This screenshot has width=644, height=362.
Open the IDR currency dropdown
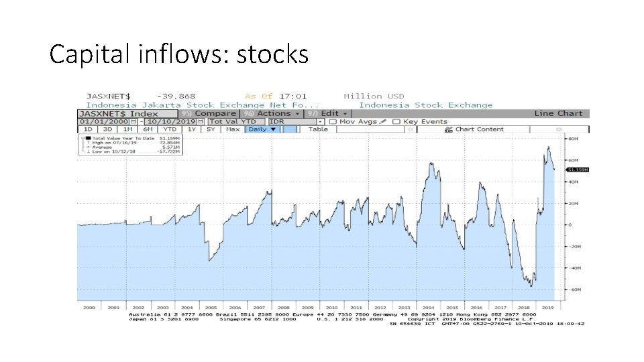(320, 122)
